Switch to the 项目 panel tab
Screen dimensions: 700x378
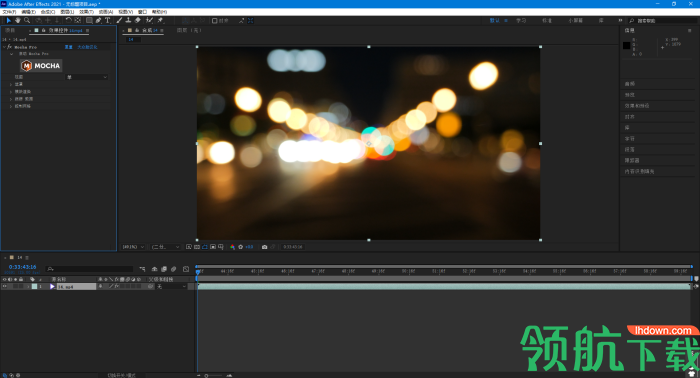[x=10, y=30]
